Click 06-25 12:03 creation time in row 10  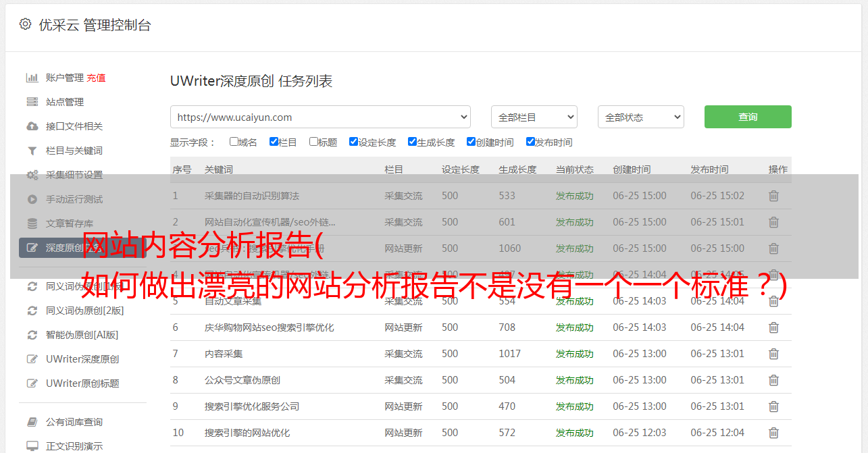coord(640,433)
